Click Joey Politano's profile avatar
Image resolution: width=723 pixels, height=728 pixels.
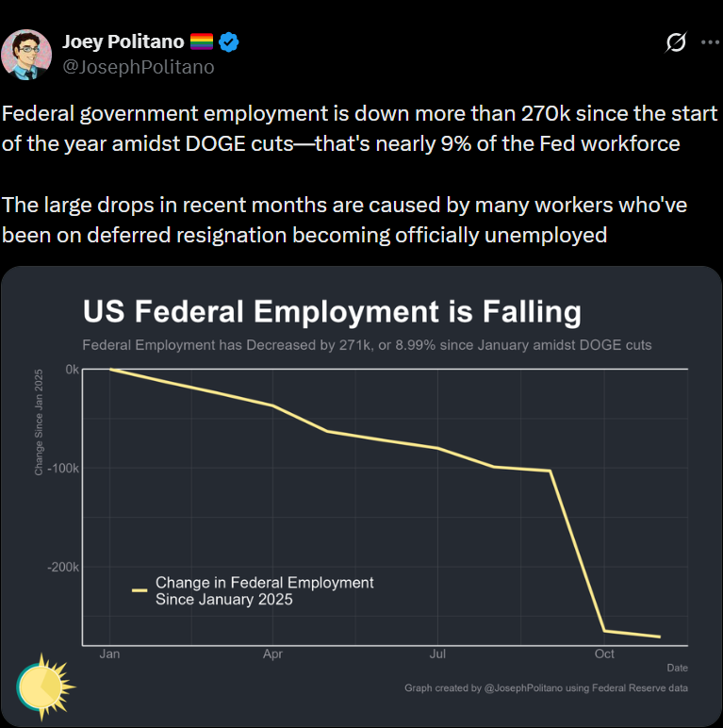click(25, 54)
